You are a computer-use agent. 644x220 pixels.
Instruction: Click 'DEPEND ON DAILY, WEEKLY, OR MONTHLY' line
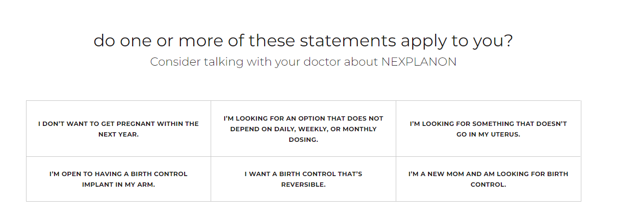pyautogui.click(x=303, y=129)
